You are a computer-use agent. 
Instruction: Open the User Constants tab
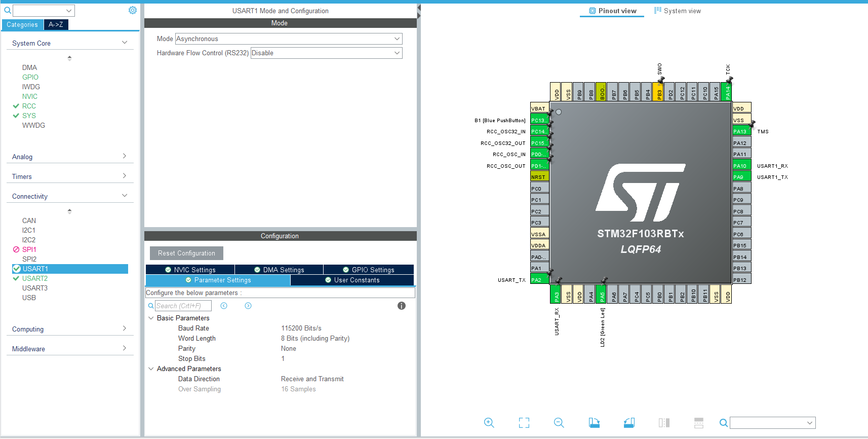(352, 280)
